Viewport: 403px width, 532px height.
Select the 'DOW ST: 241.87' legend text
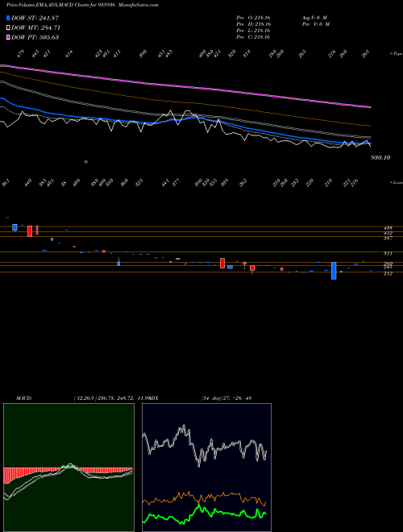tap(35, 18)
